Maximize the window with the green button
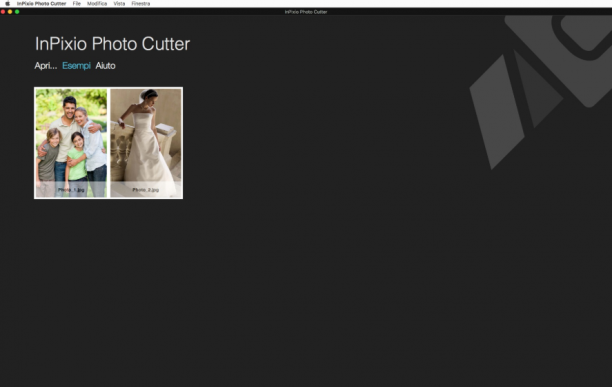This screenshot has width=612, height=387. [17, 12]
